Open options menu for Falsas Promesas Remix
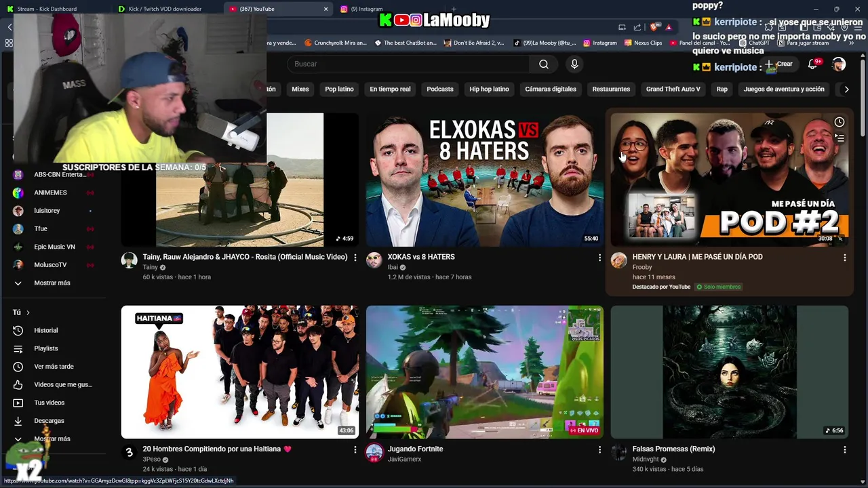The height and width of the screenshot is (488, 868). (x=844, y=449)
